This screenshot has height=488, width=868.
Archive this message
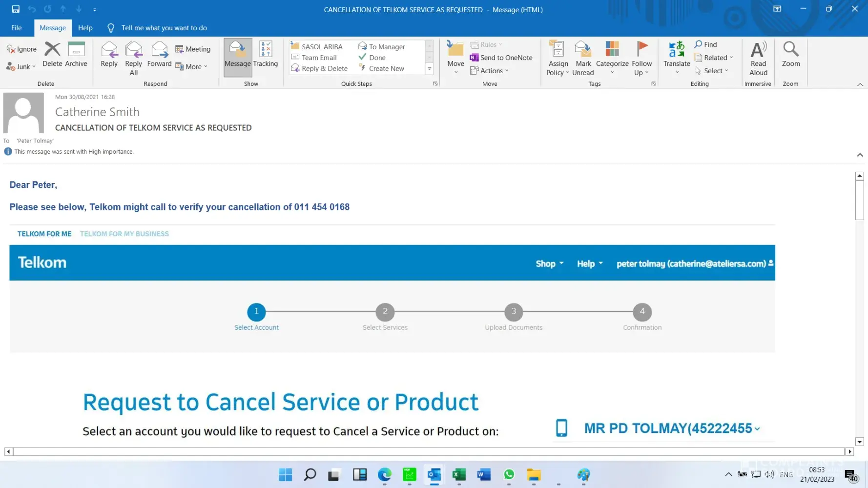tap(76, 55)
